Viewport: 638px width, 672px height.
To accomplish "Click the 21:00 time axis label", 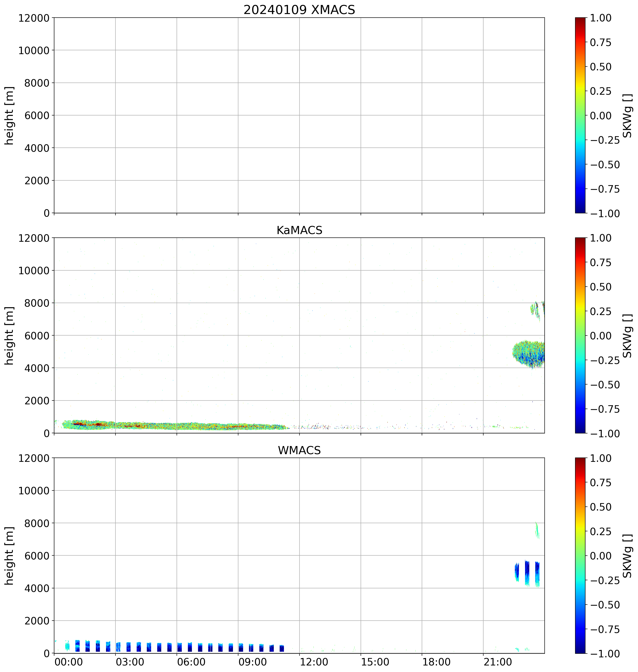I will coord(498,662).
